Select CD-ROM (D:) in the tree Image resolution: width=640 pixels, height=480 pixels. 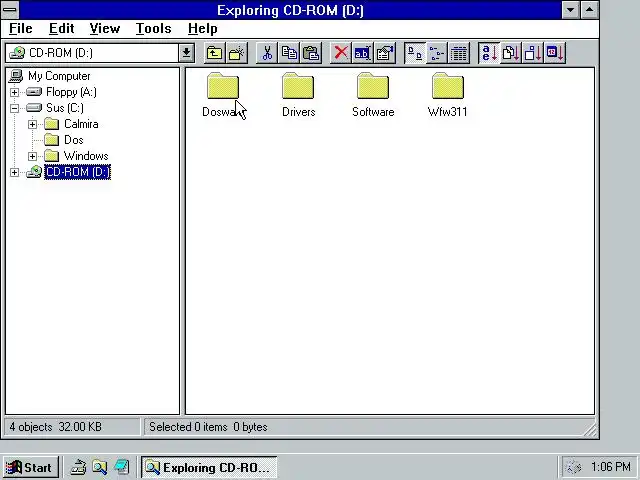click(x=78, y=172)
